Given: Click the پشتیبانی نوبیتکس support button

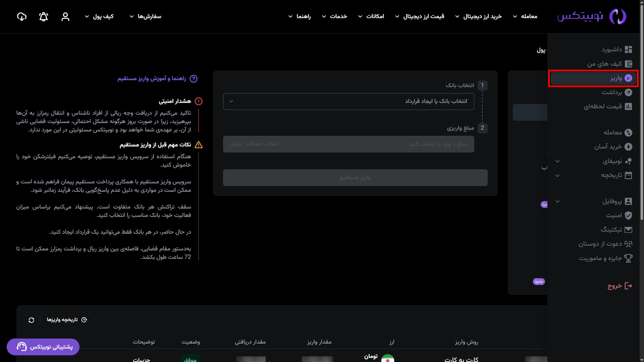Looking at the screenshot, I should [x=43, y=347].
